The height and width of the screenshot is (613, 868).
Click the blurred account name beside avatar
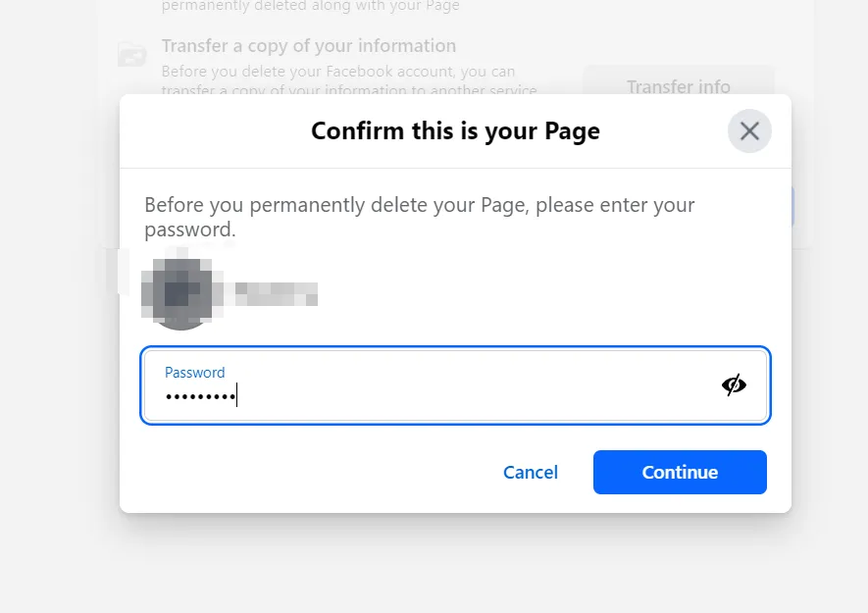[276, 294]
